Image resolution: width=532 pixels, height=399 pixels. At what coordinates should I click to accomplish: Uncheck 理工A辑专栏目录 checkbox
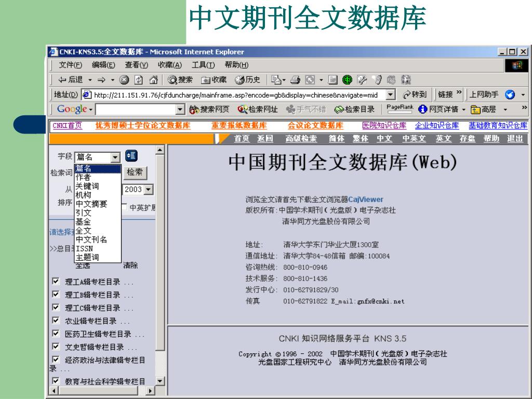tap(56, 281)
